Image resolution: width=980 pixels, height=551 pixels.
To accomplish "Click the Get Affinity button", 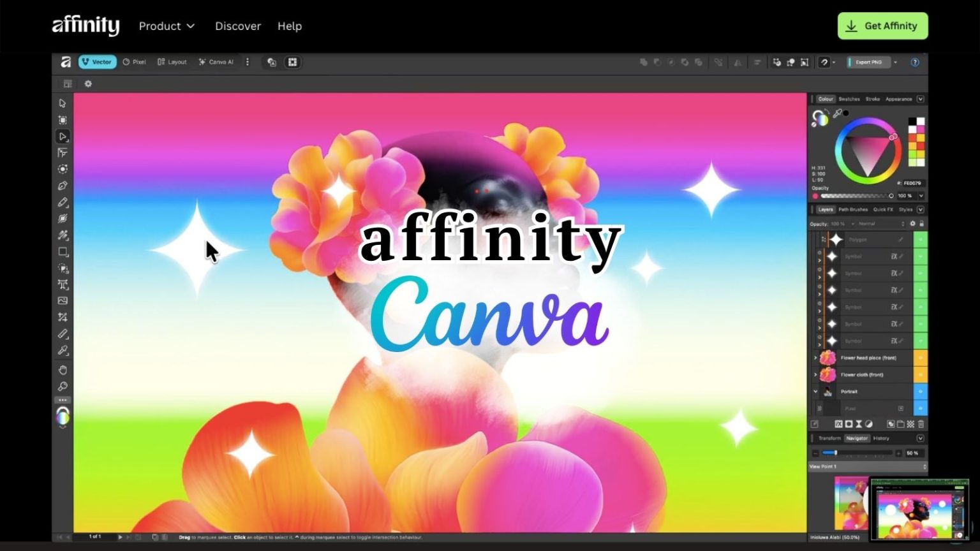I will (882, 26).
